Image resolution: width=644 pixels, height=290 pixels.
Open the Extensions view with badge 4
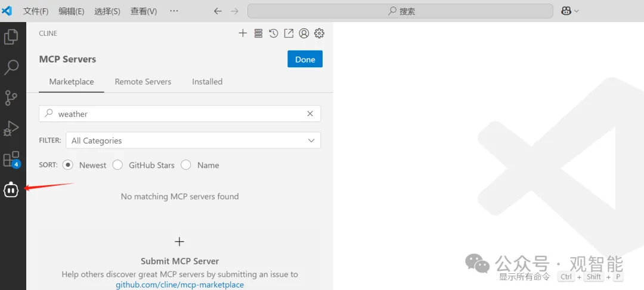(x=11, y=159)
